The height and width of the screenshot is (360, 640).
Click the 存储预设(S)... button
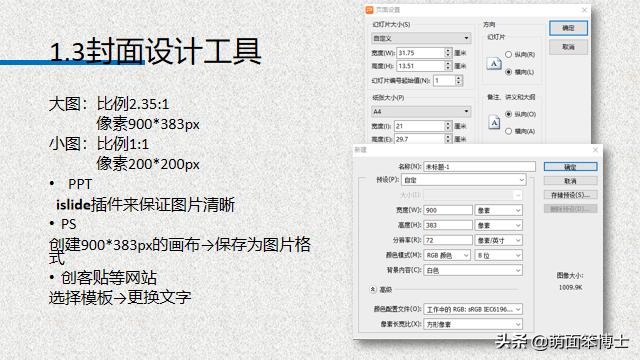pos(570,195)
